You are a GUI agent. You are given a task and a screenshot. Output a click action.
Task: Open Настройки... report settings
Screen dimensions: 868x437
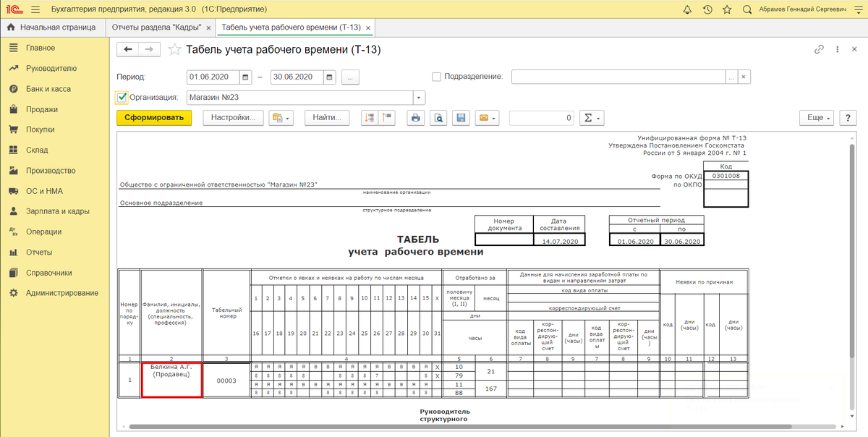pos(233,118)
